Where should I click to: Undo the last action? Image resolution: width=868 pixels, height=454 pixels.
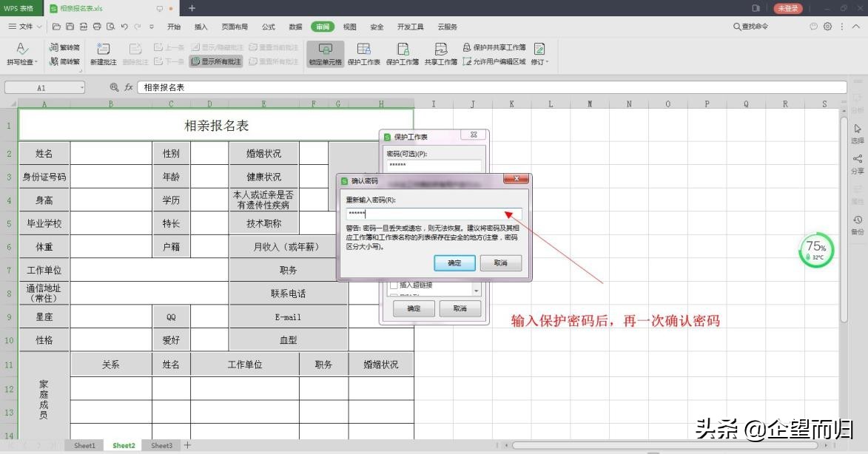124,27
